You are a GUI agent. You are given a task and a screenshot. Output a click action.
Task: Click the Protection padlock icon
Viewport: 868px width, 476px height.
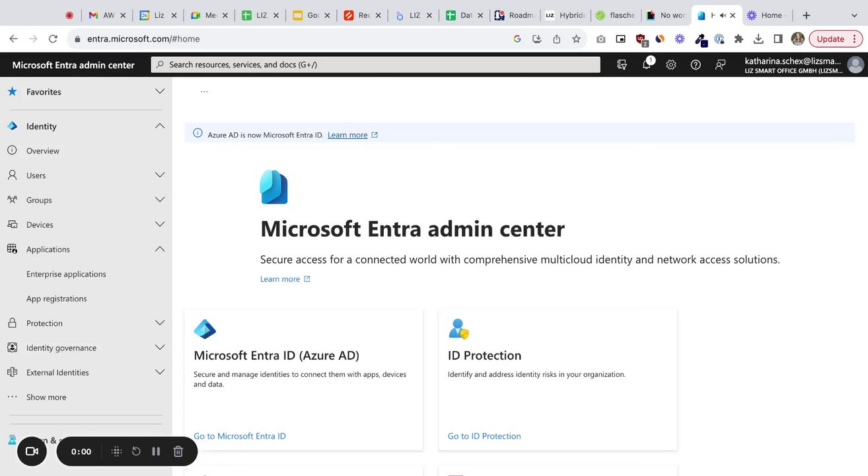[12, 323]
